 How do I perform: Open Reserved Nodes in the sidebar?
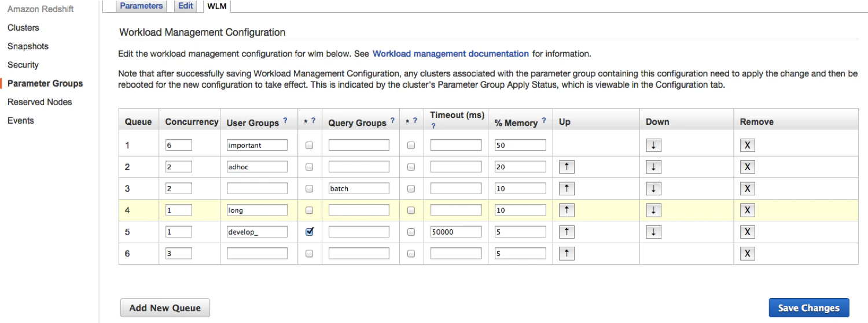(40, 102)
